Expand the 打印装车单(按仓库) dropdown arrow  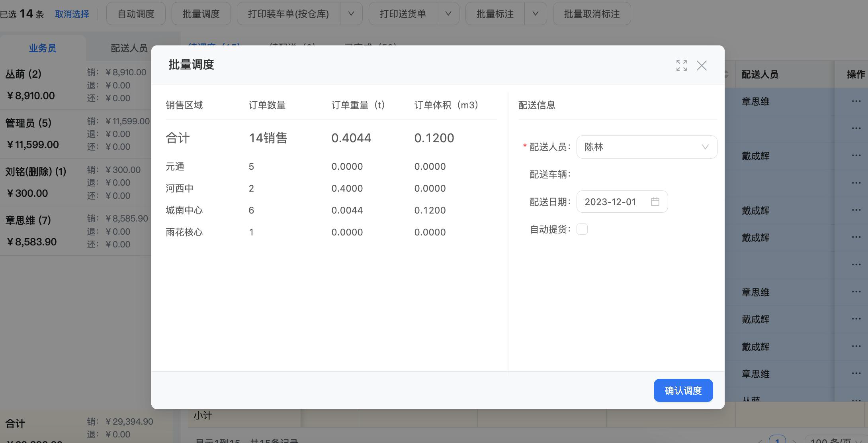point(351,13)
